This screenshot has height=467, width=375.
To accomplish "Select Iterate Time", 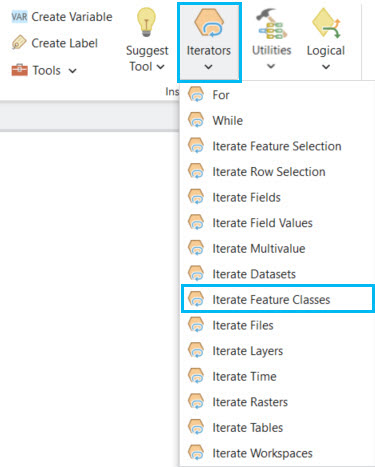I will click(x=277, y=377).
